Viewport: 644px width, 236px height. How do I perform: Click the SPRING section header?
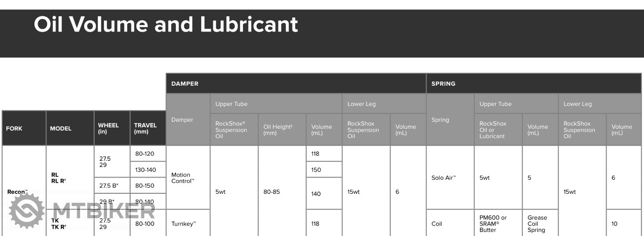click(443, 84)
